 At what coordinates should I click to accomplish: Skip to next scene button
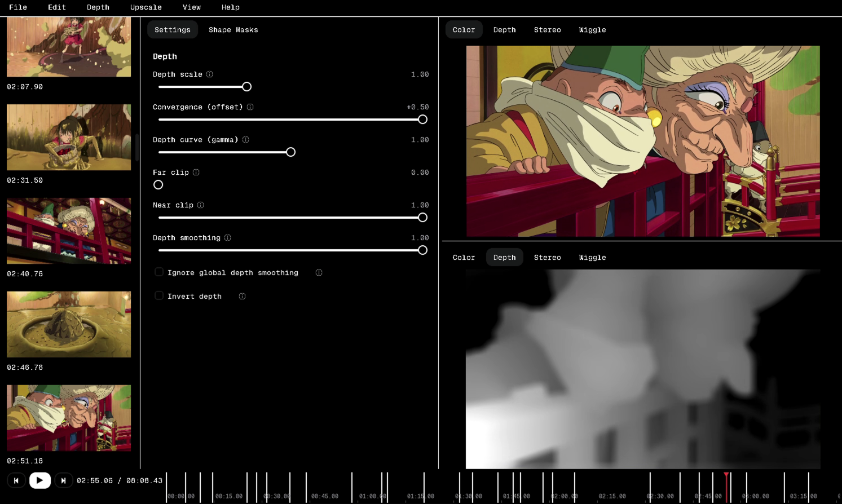64,480
